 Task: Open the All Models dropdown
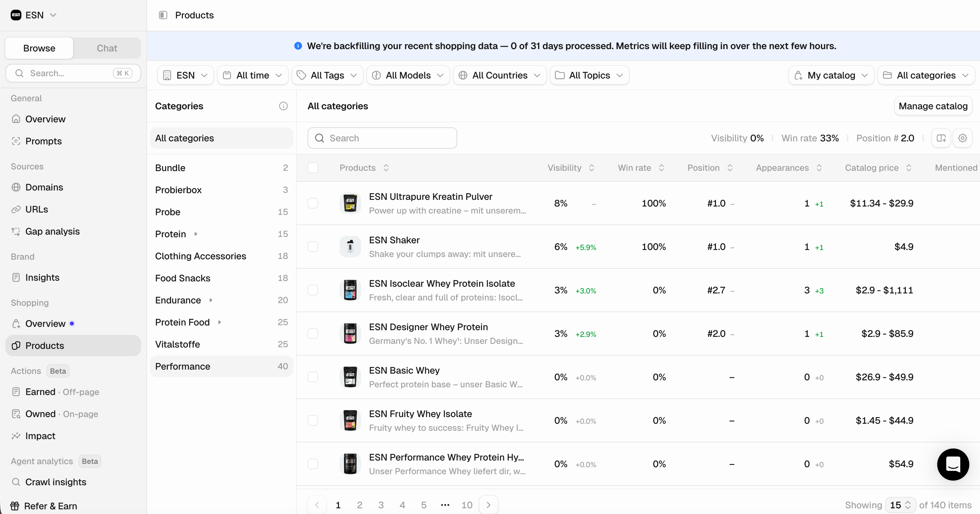[408, 75]
